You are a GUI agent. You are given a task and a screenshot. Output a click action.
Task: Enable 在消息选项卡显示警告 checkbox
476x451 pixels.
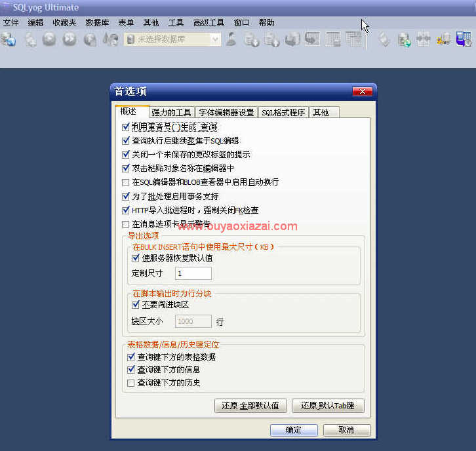(x=125, y=224)
